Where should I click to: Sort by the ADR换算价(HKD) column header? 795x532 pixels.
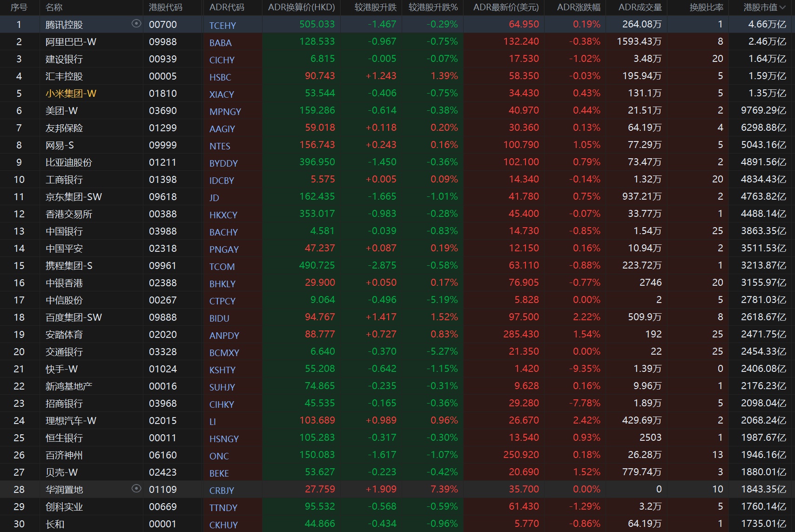(x=302, y=7)
